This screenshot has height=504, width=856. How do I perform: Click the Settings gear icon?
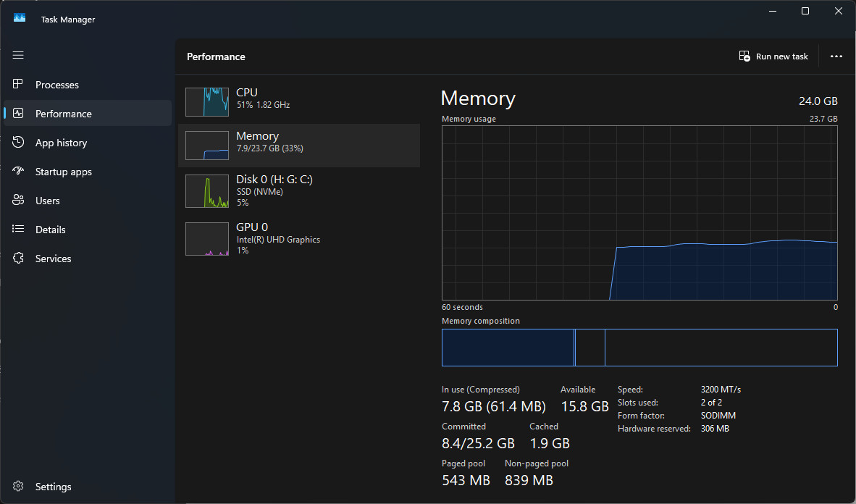click(18, 486)
